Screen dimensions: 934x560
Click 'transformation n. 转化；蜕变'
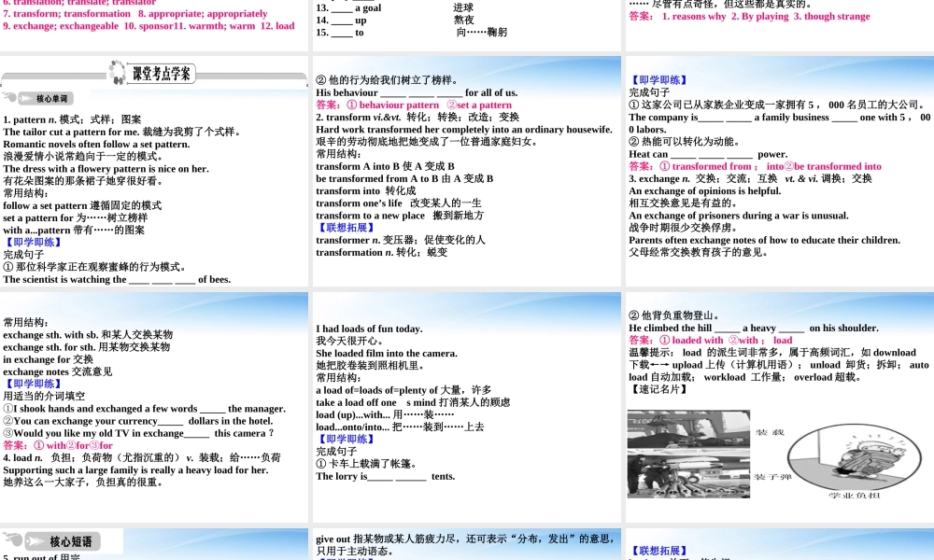coord(381,252)
